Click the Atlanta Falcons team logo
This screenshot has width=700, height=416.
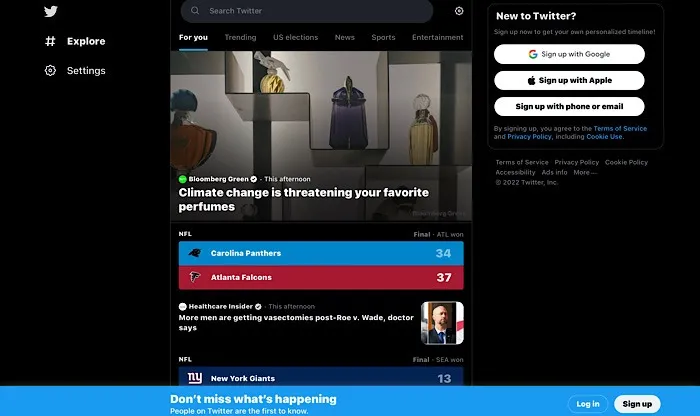tap(195, 277)
